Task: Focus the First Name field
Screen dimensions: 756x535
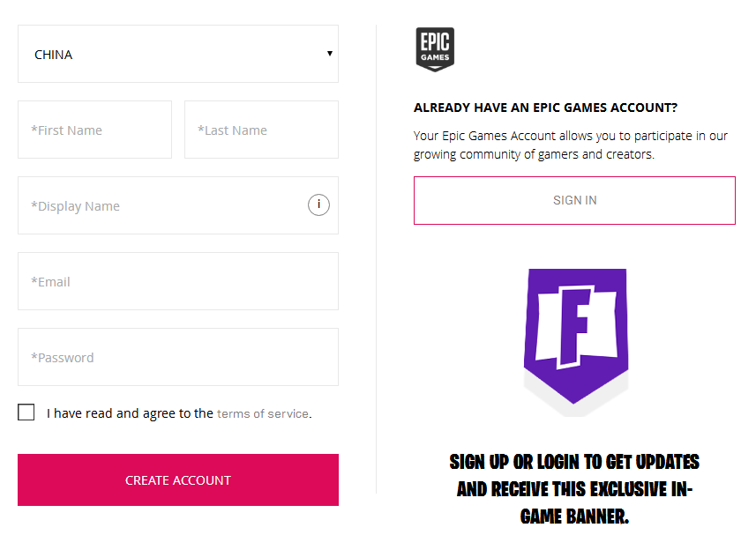Action: pyautogui.click(x=94, y=130)
